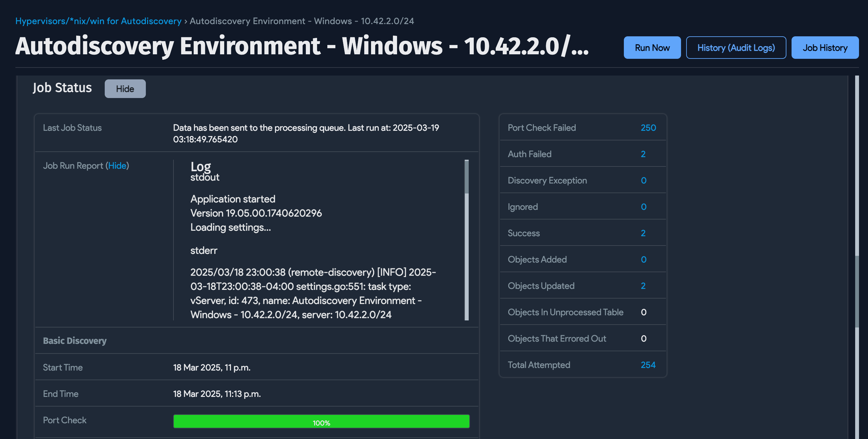
Task: Open the Objects Updated count link
Action: [643, 286]
